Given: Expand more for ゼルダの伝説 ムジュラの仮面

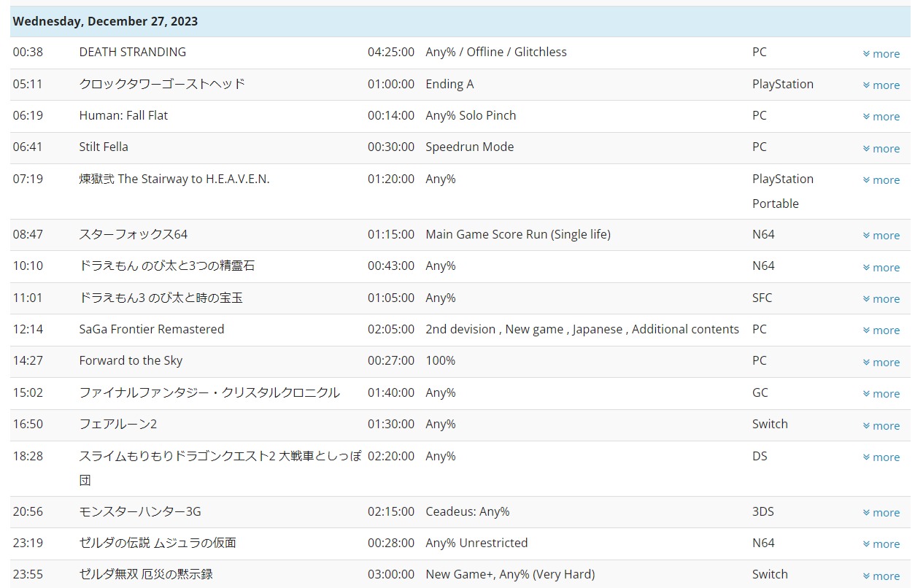Looking at the screenshot, I should click(x=881, y=543).
